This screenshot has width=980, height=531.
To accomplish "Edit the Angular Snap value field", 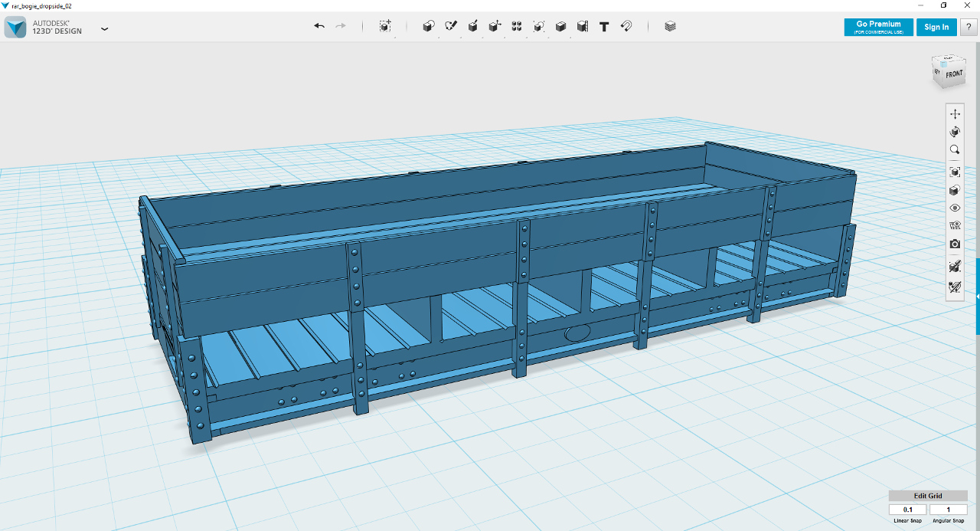I will pos(949,510).
